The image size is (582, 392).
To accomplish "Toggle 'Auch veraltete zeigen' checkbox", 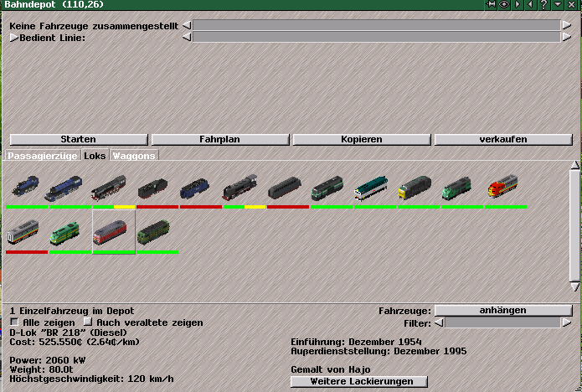I will [x=87, y=322].
